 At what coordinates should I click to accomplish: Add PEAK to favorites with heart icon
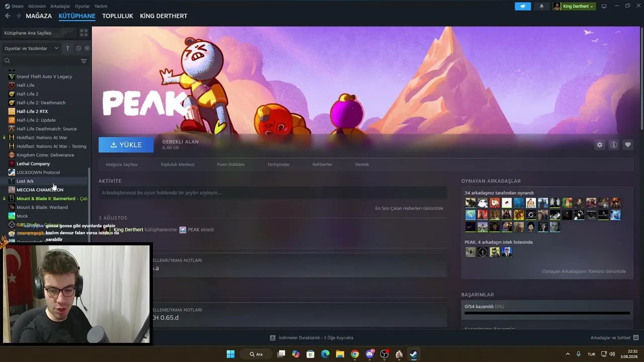click(627, 145)
